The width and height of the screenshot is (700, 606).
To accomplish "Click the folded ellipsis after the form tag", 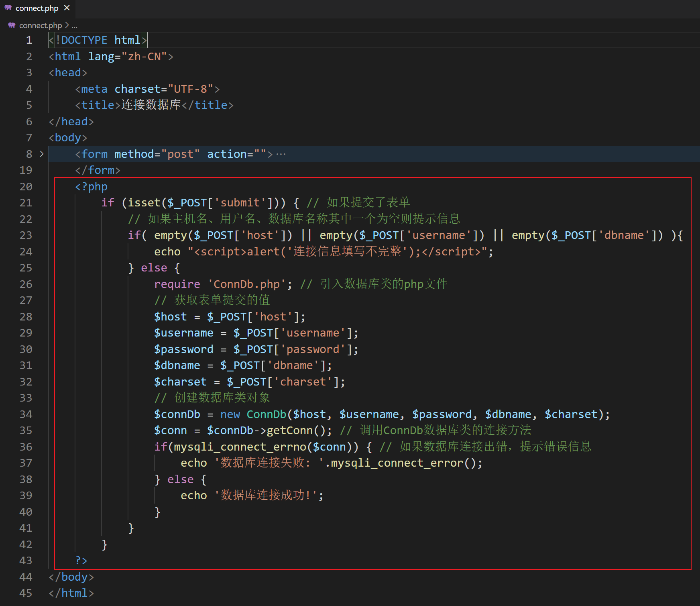I will click(x=281, y=154).
